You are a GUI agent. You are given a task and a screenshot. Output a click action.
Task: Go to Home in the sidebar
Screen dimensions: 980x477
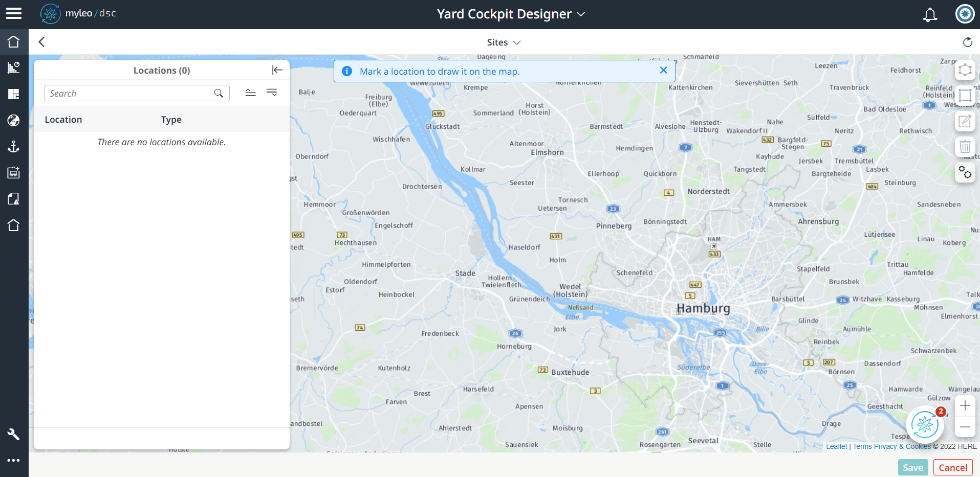[x=14, y=41]
